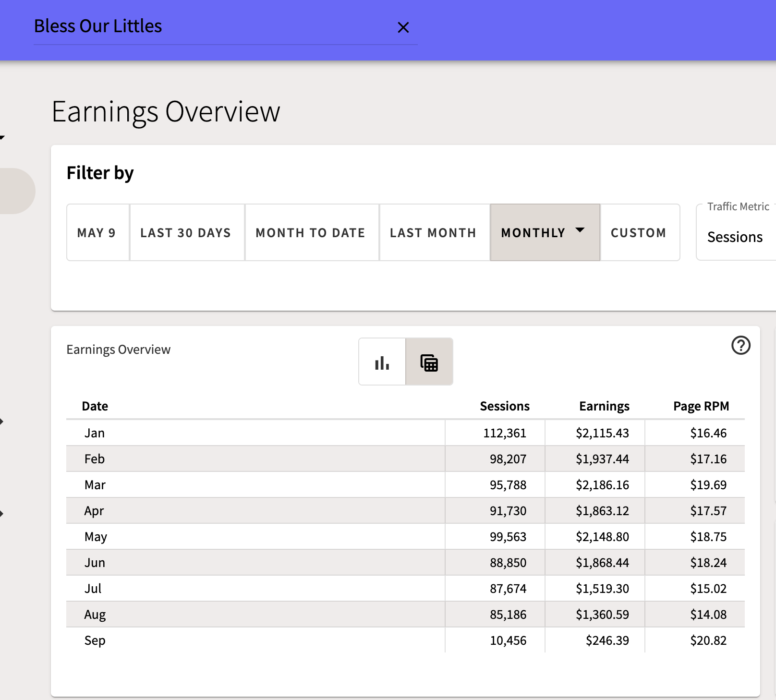Click the Mar row label

[x=95, y=485]
